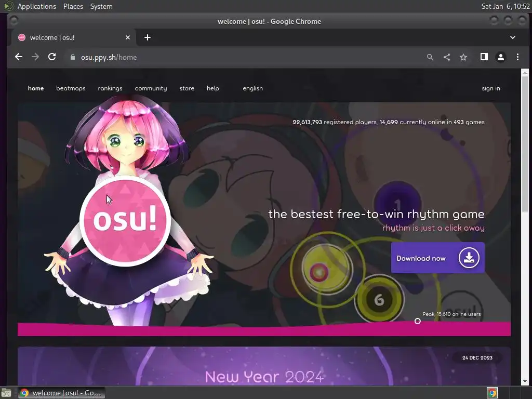Open Chrome profile avatar icon
The image size is (532, 399).
[x=501, y=57]
